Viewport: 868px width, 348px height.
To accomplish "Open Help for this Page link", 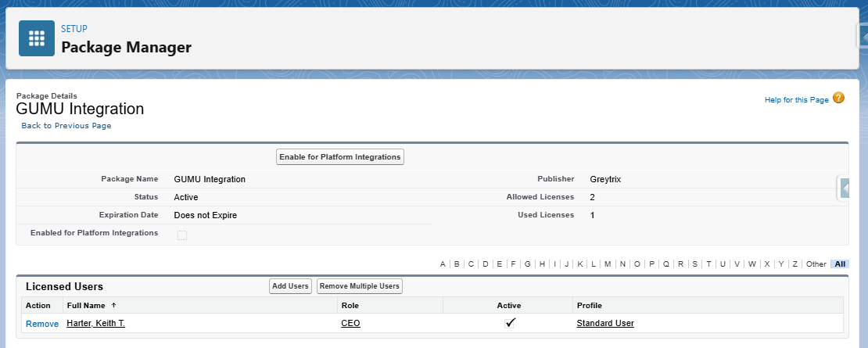I will coord(797,99).
